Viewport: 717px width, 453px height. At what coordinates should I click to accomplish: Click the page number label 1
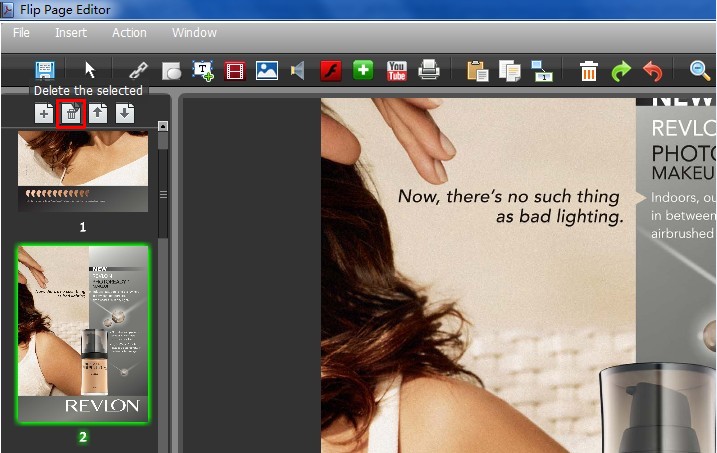(x=83, y=227)
